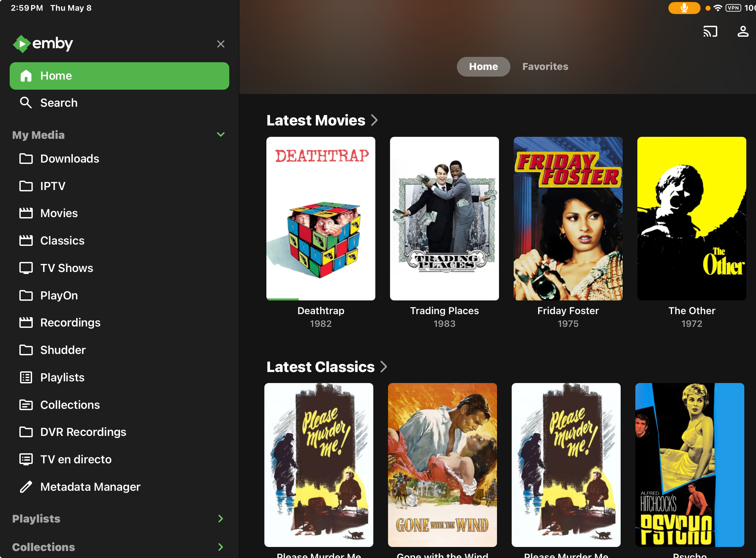The width and height of the screenshot is (756, 558).
Task: Click the Search magnifier icon in sidebar
Action: (x=26, y=103)
